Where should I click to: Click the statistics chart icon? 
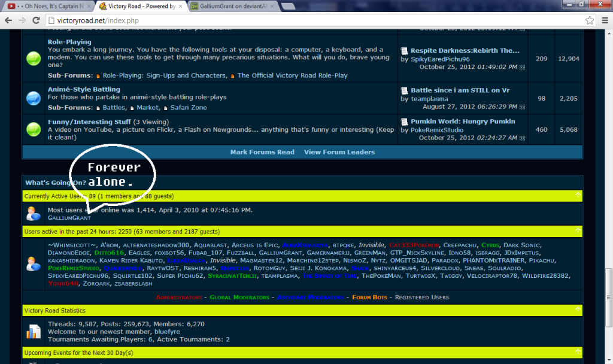point(34,332)
